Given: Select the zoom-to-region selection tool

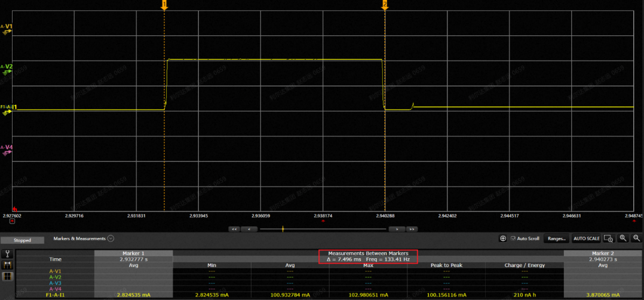Looking at the screenshot, I should (x=609, y=238).
